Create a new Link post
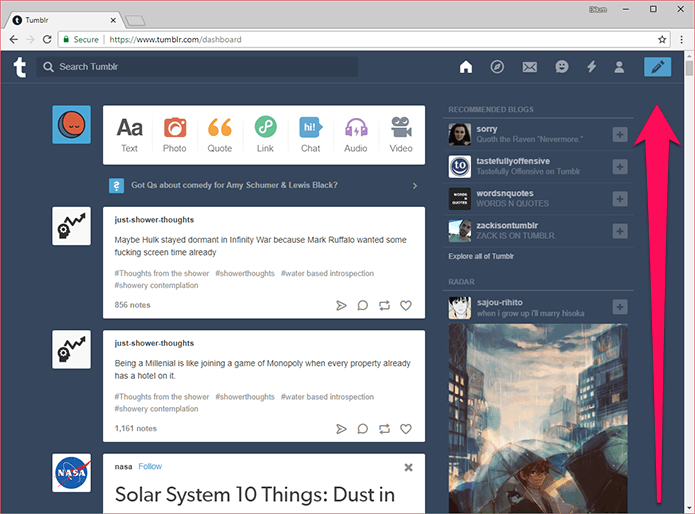Screen dimensions: 695x514 point(265,135)
